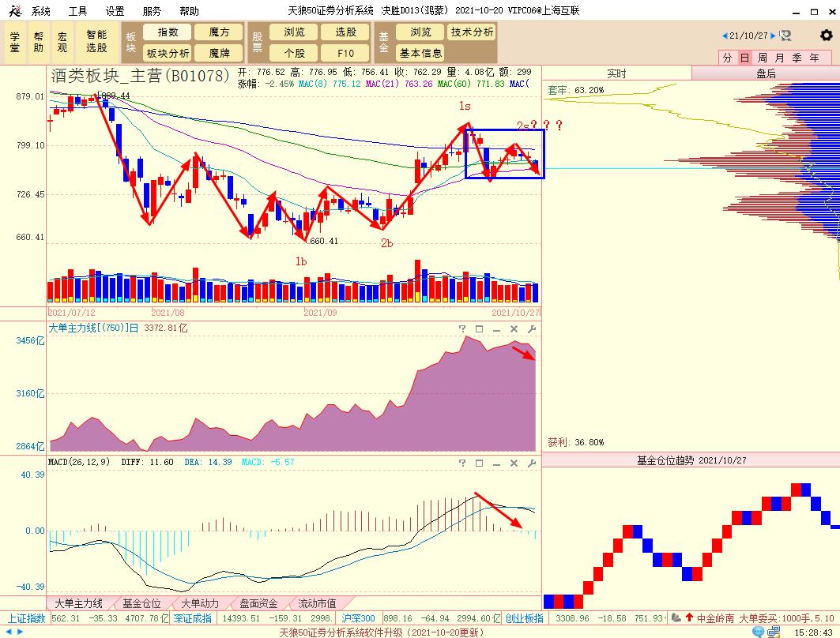The image size is (840, 638).
Task: Switch to 分 minute period
Action: point(727,58)
